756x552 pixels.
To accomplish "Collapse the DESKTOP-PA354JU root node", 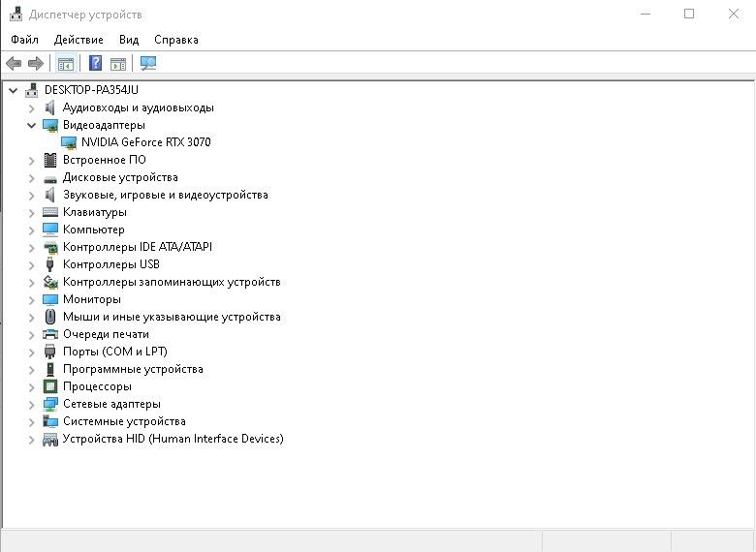I will pos(13,90).
